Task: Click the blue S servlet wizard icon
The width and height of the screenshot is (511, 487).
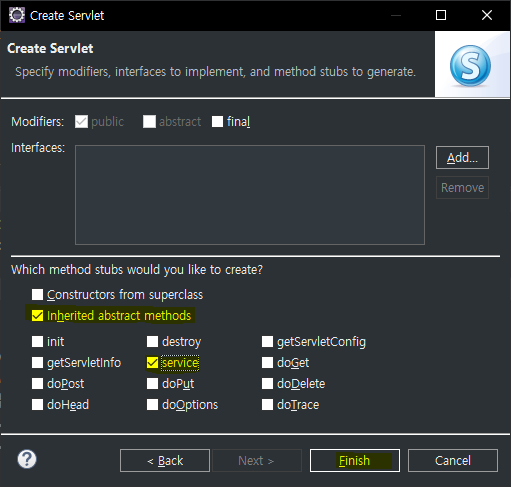Action: (470, 66)
